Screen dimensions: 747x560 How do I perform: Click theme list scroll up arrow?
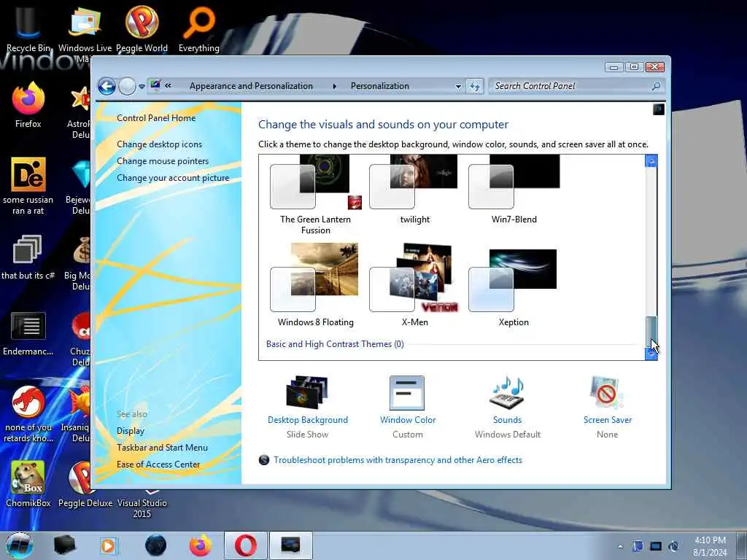(651, 161)
